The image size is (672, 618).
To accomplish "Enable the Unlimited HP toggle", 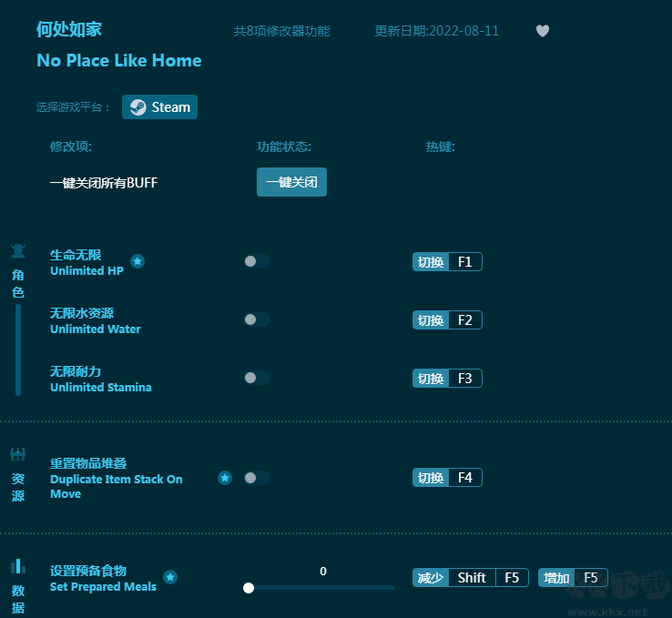I will click(x=257, y=261).
